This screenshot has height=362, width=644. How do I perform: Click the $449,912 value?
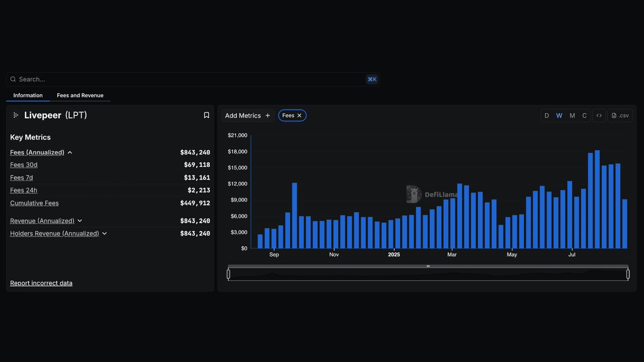(x=195, y=203)
